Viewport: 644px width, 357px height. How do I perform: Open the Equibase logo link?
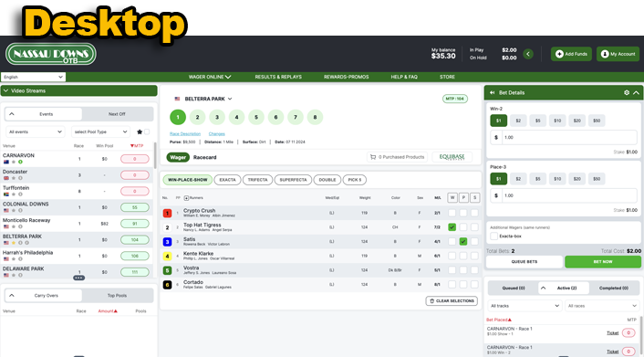[x=452, y=157]
